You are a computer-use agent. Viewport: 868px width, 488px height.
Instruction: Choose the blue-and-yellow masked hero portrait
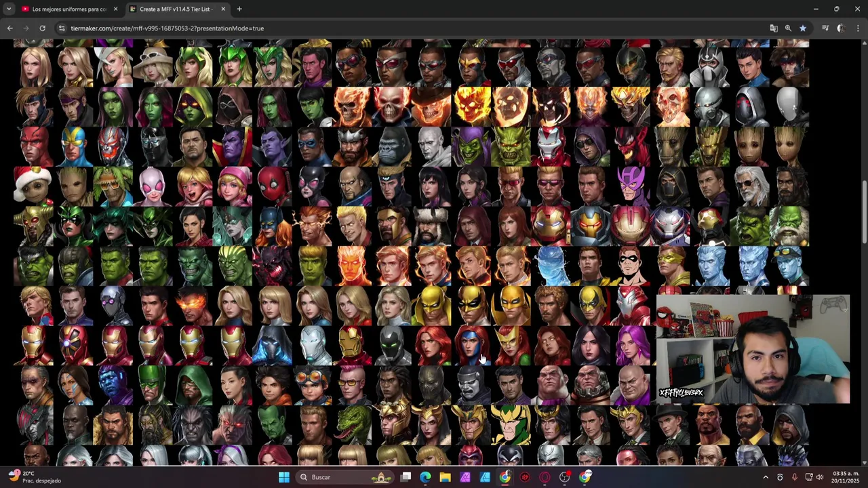click(73, 146)
